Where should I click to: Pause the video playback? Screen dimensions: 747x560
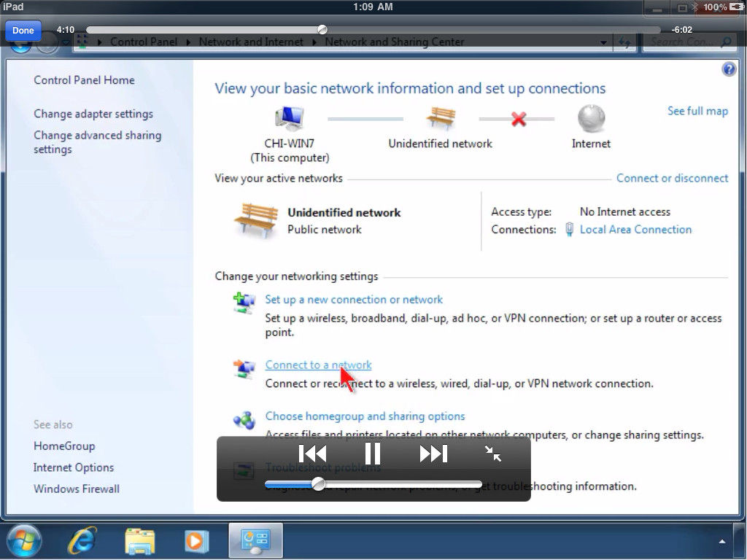(x=373, y=454)
